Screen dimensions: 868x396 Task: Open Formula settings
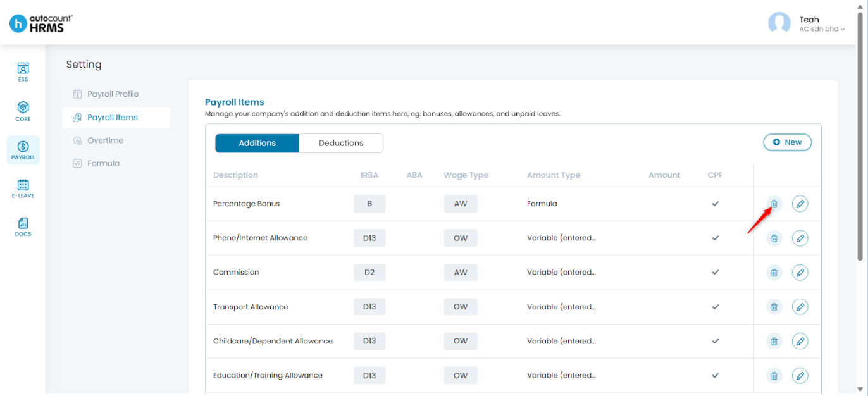[116, 163]
